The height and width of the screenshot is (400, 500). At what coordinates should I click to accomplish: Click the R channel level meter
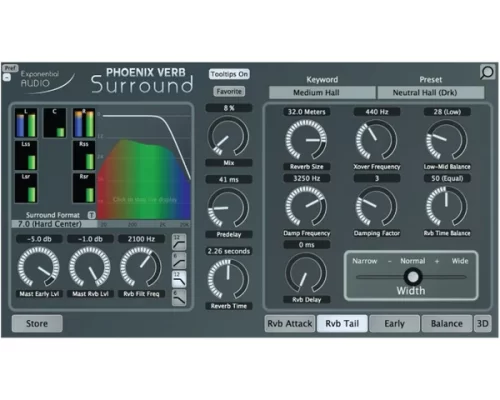tap(84, 123)
